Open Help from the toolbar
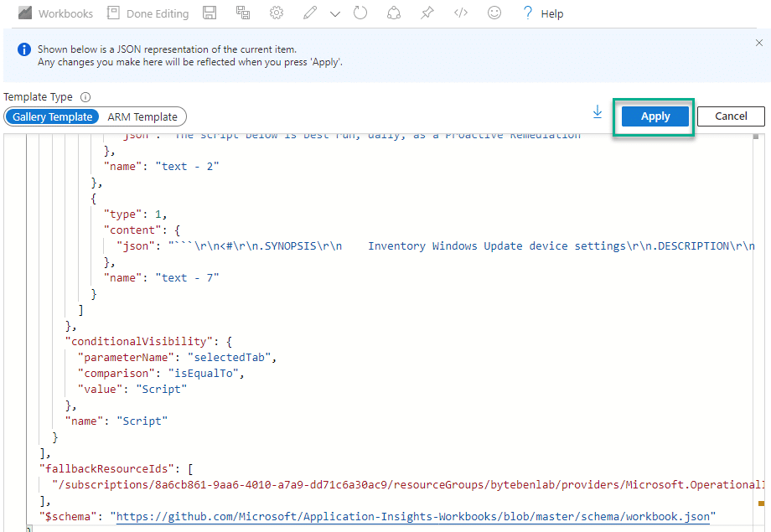The image size is (771, 532). click(x=543, y=13)
